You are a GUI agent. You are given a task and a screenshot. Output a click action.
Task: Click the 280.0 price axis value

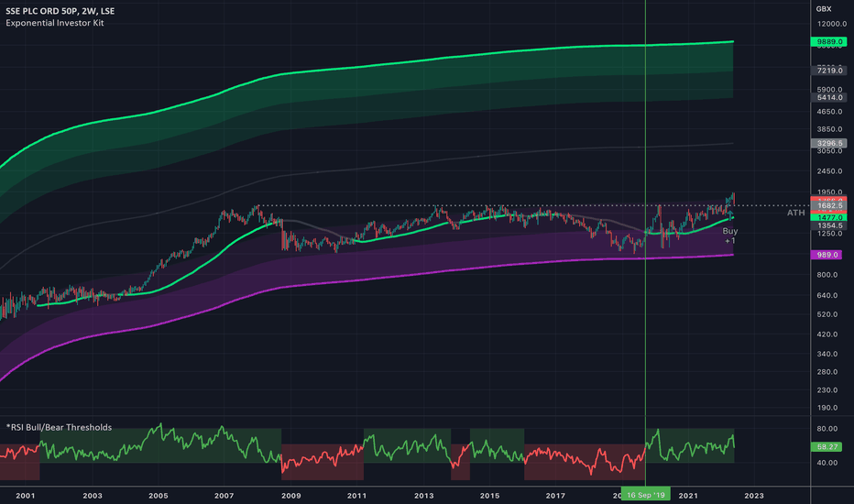827,372
